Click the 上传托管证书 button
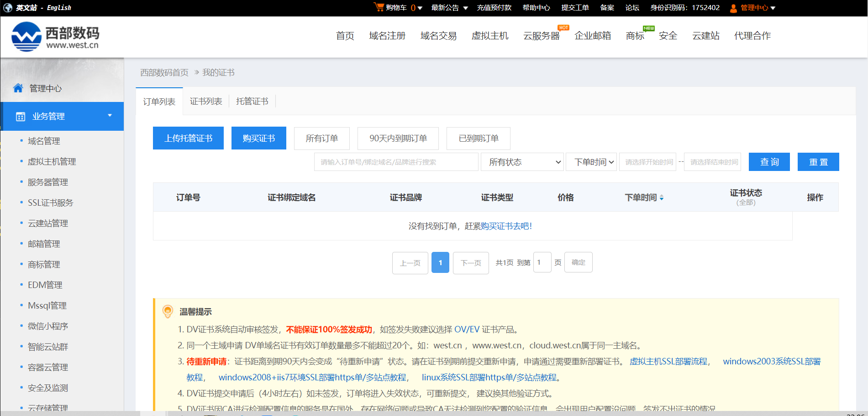 pos(188,138)
